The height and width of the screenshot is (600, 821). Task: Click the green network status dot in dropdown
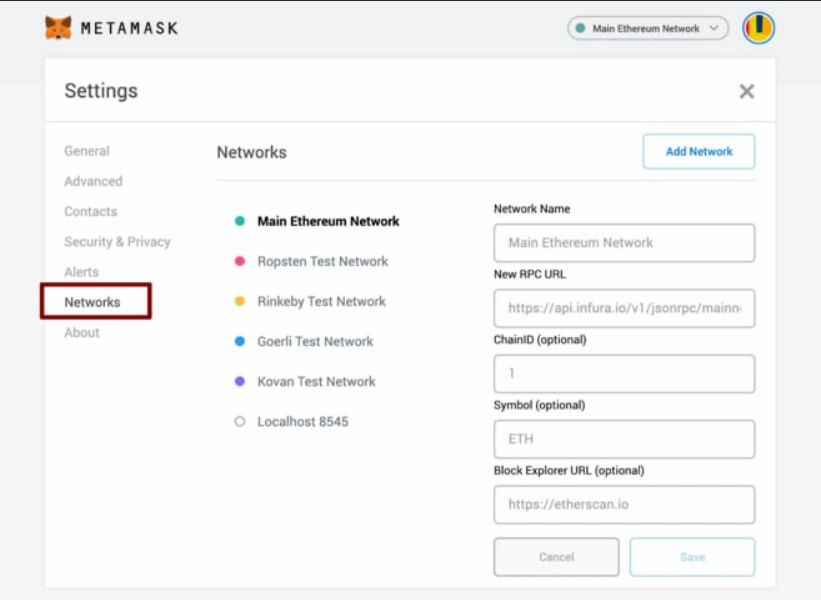click(581, 29)
